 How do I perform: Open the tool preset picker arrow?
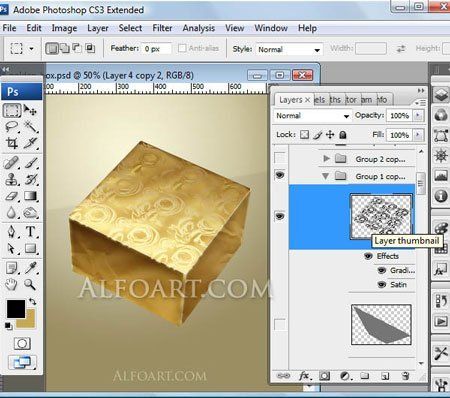coord(31,49)
